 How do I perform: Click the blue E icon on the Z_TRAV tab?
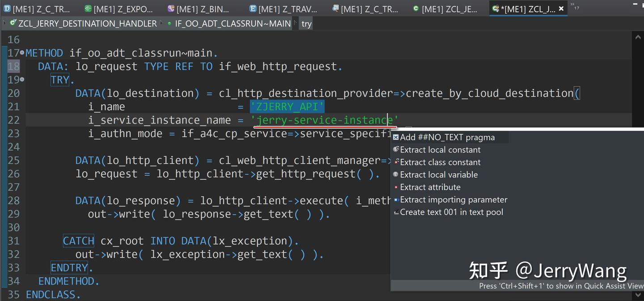(253, 8)
